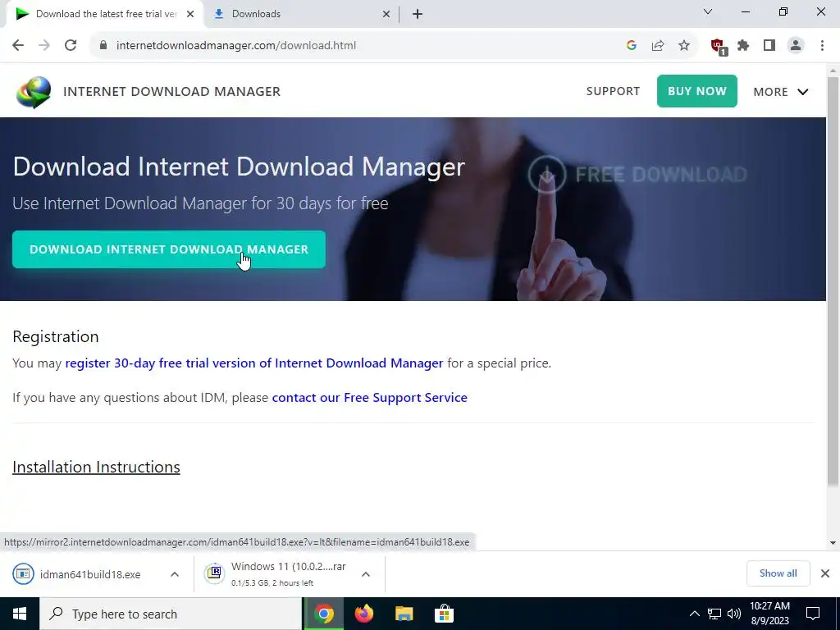Open Chrome three-dot menu
Image resolution: width=840 pixels, height=630 pixels.
click(x=822, y=46)
